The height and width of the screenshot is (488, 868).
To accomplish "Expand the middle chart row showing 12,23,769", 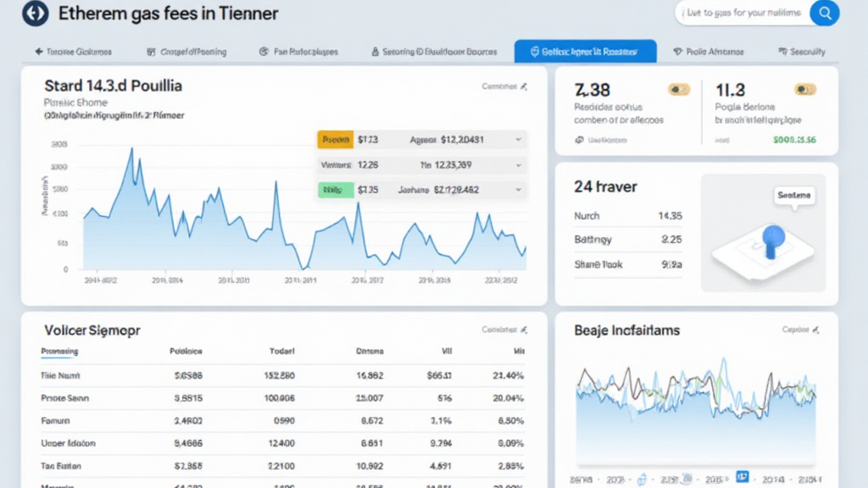I will coord(518,165).
